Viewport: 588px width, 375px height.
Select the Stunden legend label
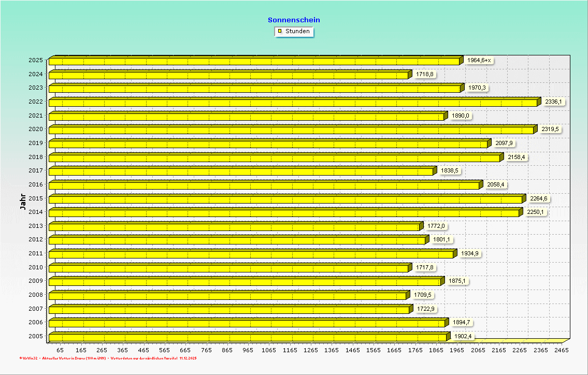tap(297, 31)
